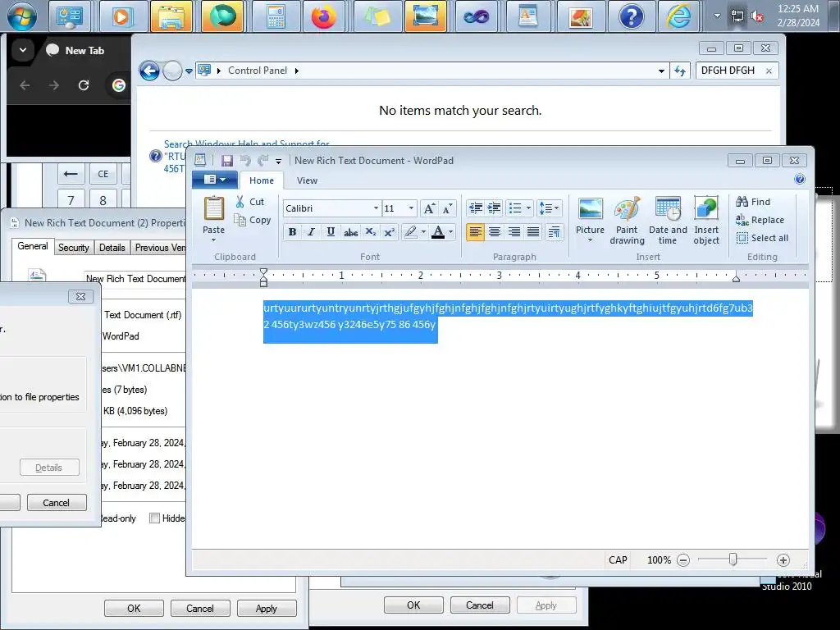This screenshot has width=840, height=630.
Task: Click OK in the Properties dialog
Action: (134, 609)
